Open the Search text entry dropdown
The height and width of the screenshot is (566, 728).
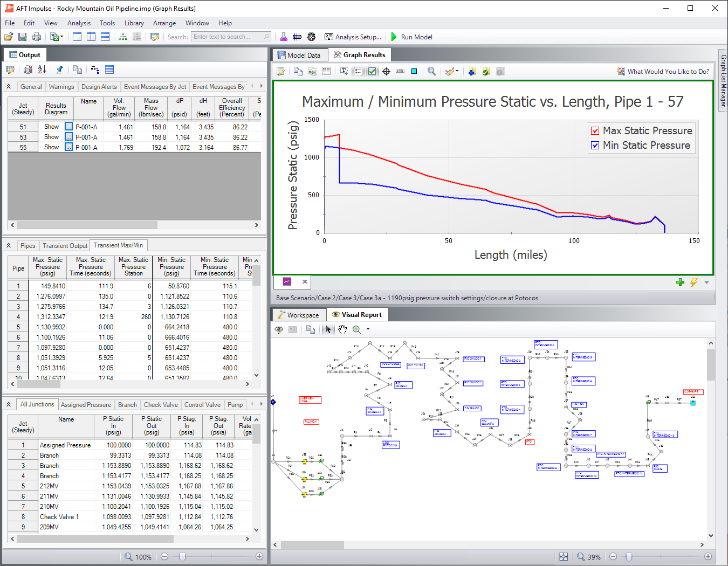tap(265, 37)
